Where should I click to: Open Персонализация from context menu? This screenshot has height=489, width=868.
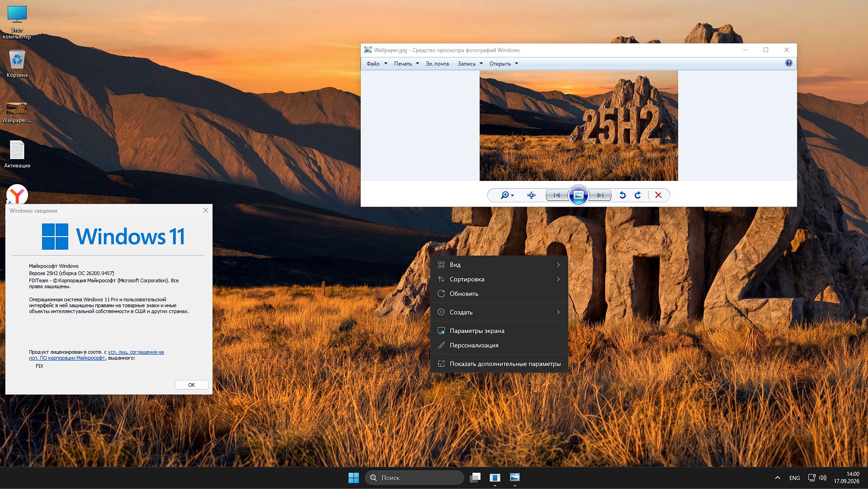pos(499,345)
